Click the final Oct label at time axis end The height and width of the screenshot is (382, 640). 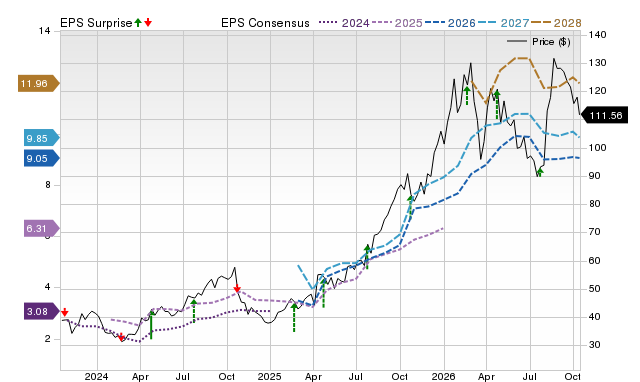click(573, 376)
